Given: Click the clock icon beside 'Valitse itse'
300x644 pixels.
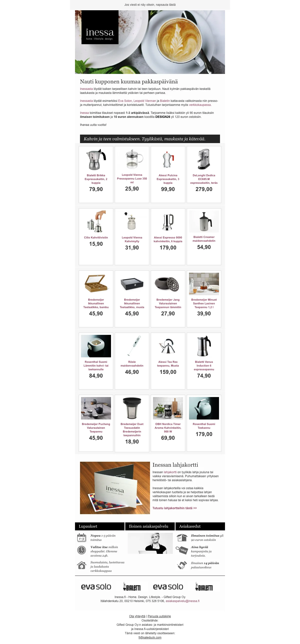Looking at the screenshot, I should (x=81, y=550).
